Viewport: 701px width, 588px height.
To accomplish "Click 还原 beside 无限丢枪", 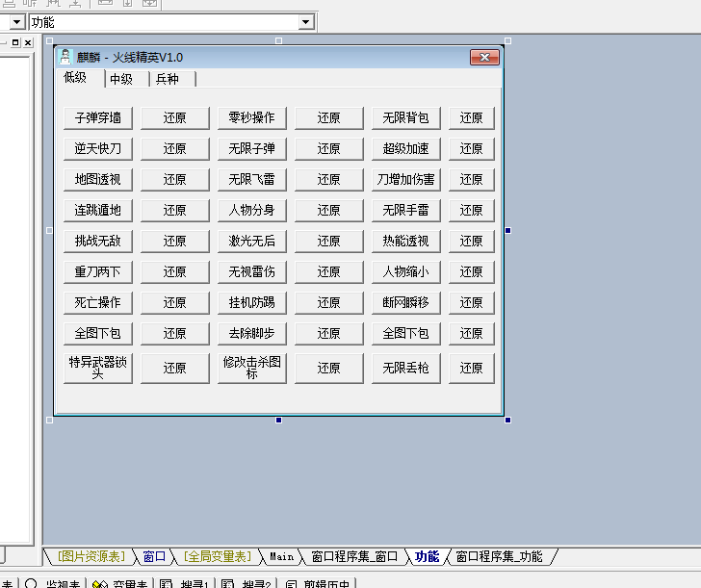I will pos(471,369).
